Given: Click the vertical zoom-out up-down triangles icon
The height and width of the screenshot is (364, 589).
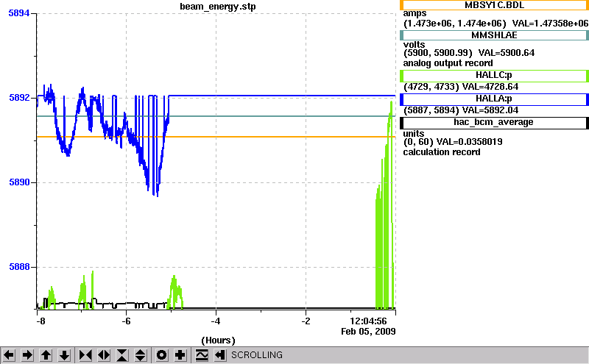Looking at the screenshot, I should (141, 355).
